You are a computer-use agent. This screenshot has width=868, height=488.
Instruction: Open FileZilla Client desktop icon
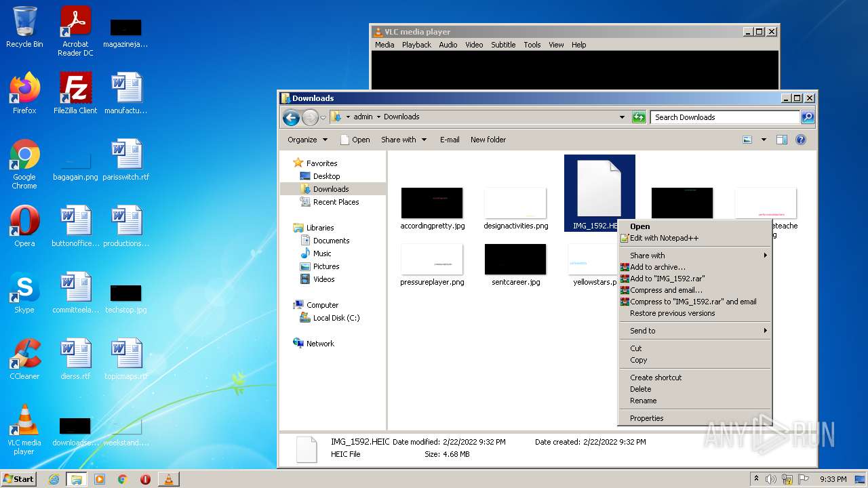point(75,94)
